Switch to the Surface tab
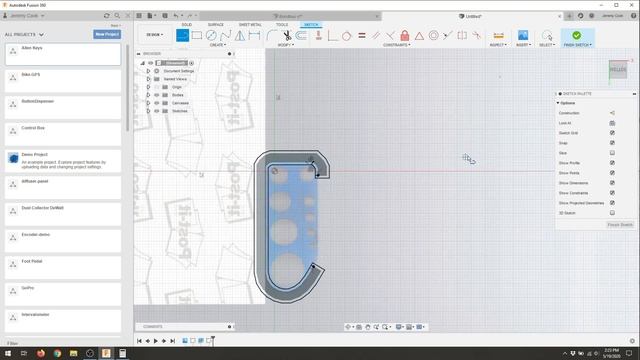The height and width of the screenshot is (360, 640). pyautogui.click(x=216, y=25)
